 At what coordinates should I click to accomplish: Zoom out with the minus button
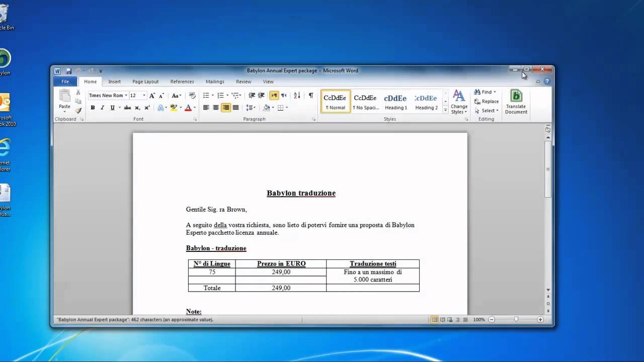click(x=492, y=320)
